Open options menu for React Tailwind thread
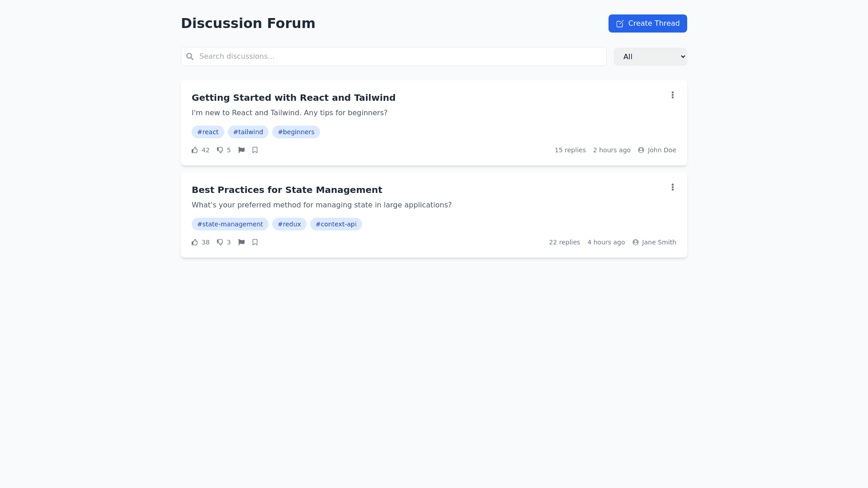Screen dimensions: 868x488 (x=673, y=95)
